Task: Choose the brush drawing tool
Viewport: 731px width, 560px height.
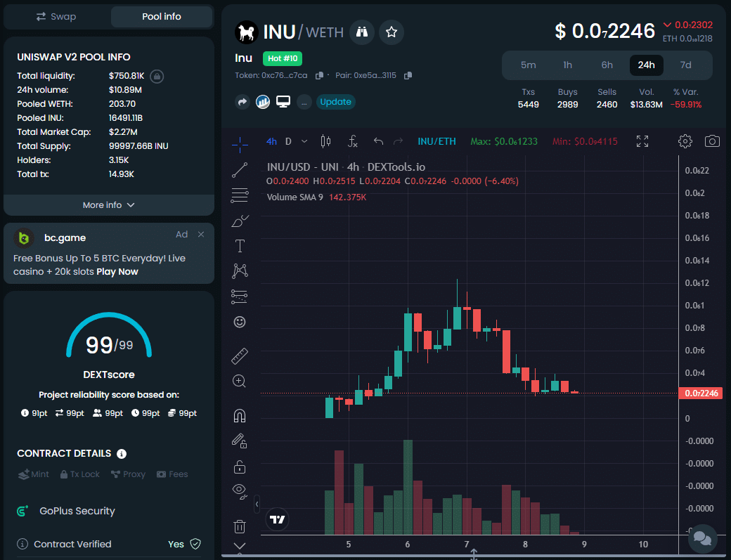Action: [x=240, y=221]
